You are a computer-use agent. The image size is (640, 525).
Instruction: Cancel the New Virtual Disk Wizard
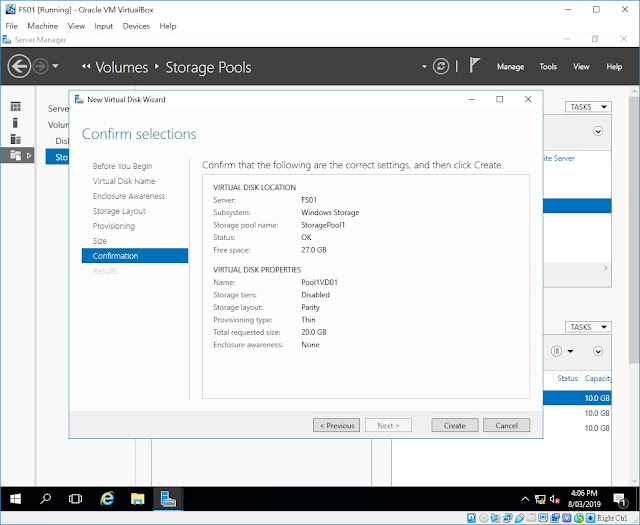507,425
